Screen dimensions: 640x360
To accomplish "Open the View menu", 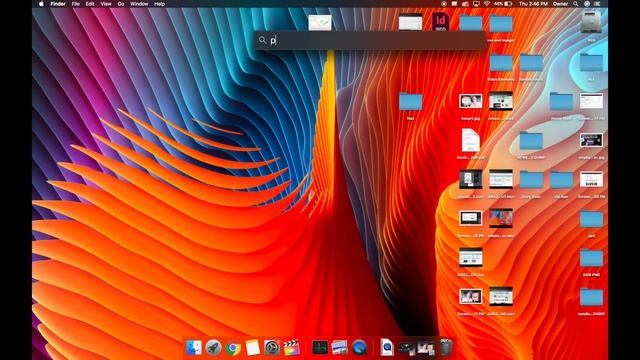I will click(106, 4).
